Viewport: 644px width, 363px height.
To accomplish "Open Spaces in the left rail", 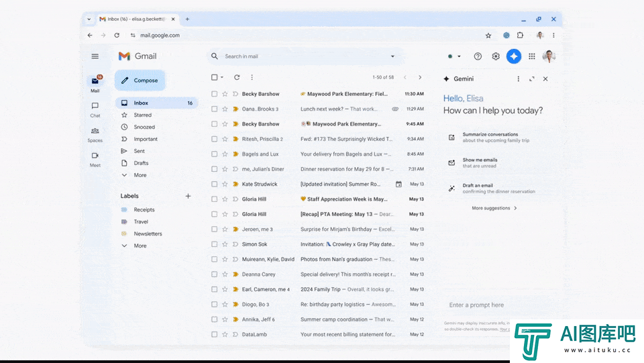I will (x=95, y=135).
